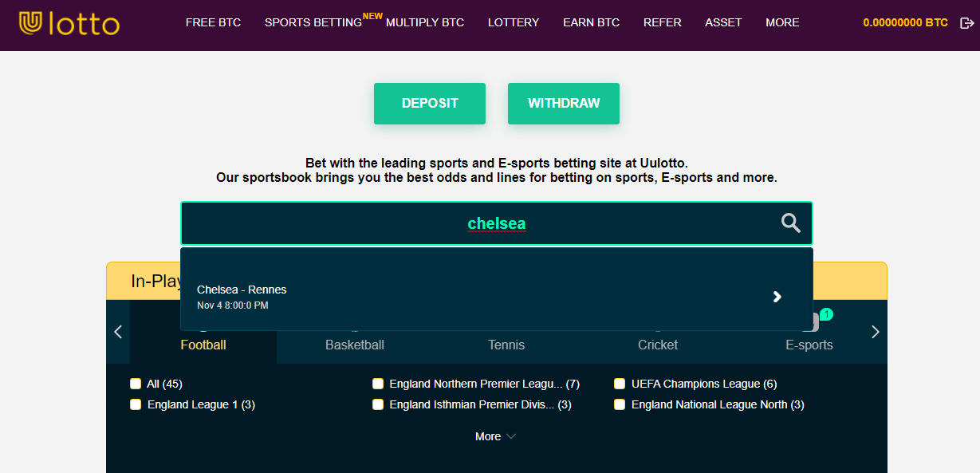This screenshot has width=980, height=473.
Task: Check the All (45) checkbox
Action: [136, 384]
